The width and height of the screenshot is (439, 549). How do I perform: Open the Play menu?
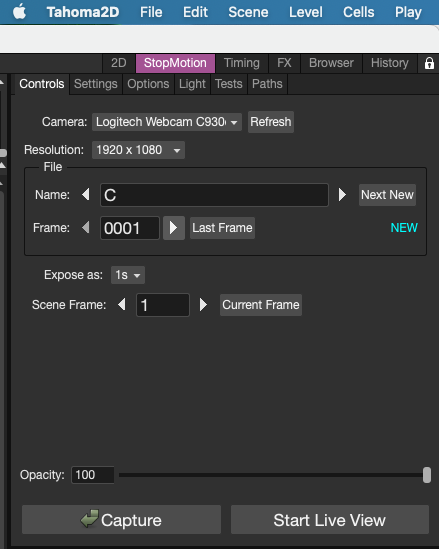408,12
